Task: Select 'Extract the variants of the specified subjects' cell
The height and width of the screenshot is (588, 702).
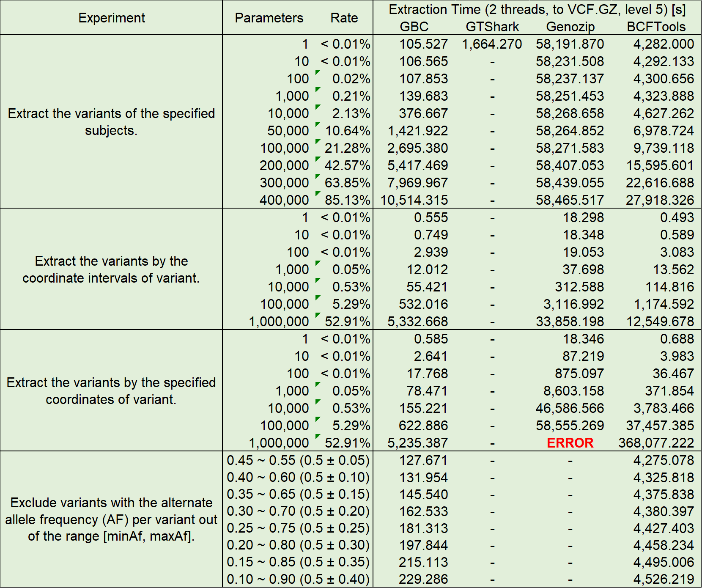Action: pyautogui.click(x=112, y=122)
